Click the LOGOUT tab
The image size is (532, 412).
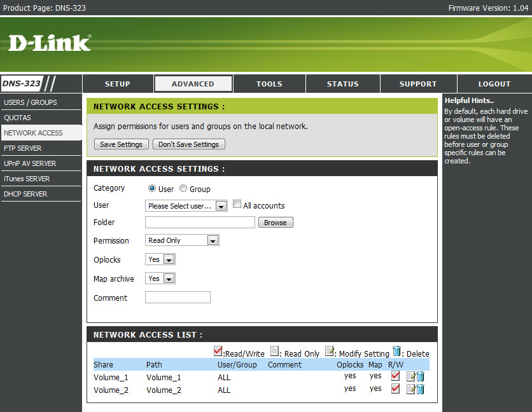494,84
